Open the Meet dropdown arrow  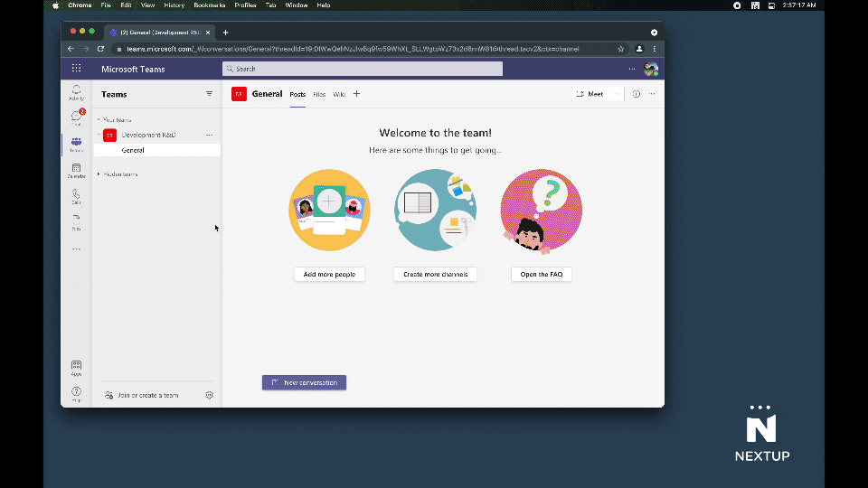pos(617,94)
